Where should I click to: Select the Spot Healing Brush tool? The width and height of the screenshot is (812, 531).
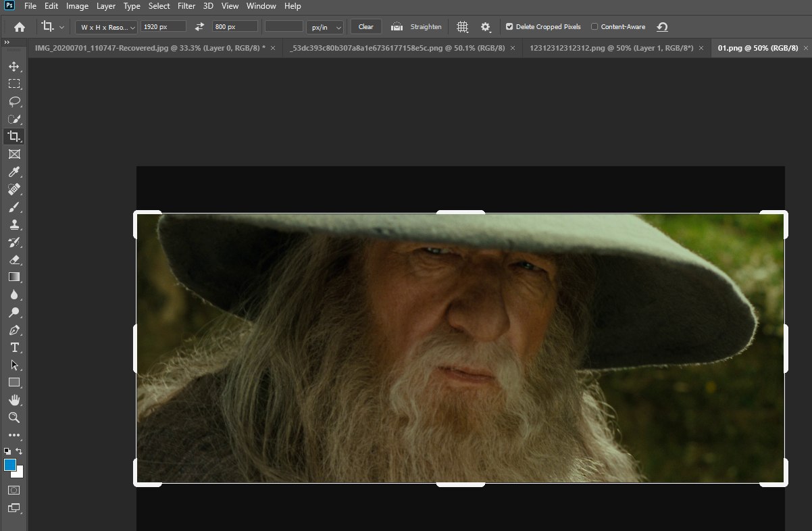[x=14, y=189]
